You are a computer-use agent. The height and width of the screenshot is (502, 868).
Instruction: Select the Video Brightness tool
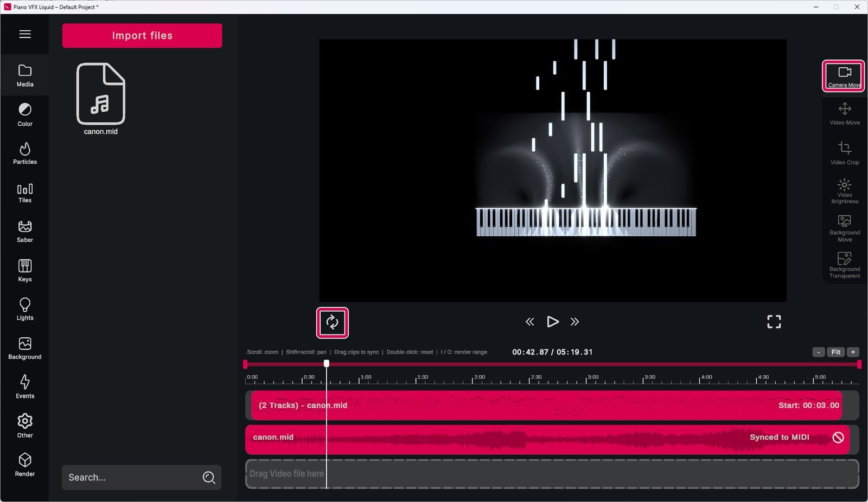click(x=845, y=191)
